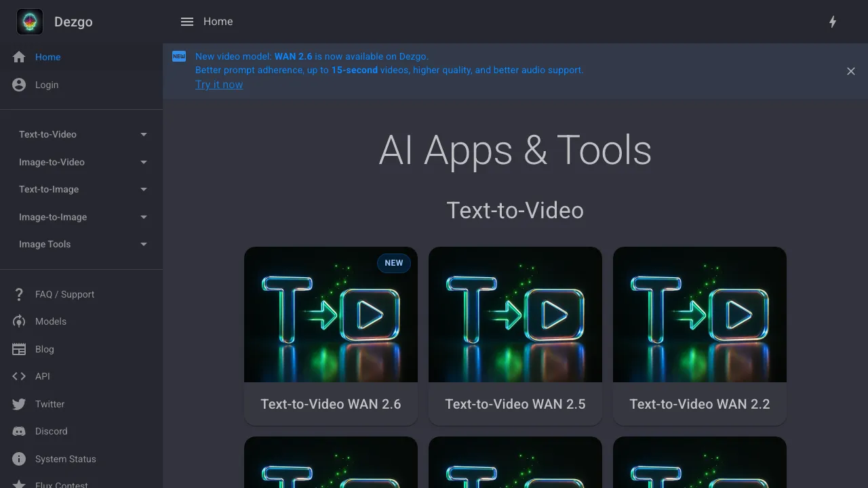Click the Flux Contest star icon
This screenshot has height=488, width=868.
pyautogui.click(x=18, y=483)
